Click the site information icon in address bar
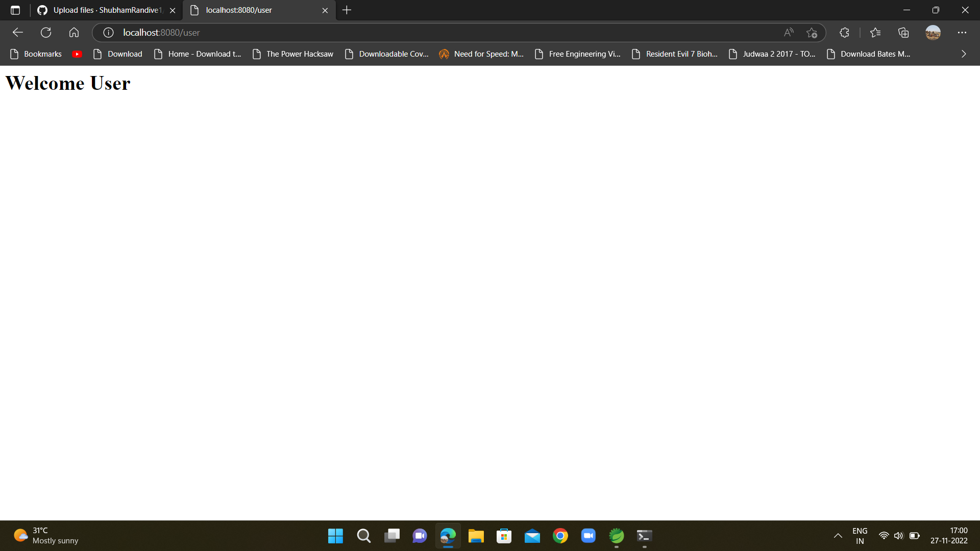Viewport: 980px width, 551px height. tap(108, 32)
